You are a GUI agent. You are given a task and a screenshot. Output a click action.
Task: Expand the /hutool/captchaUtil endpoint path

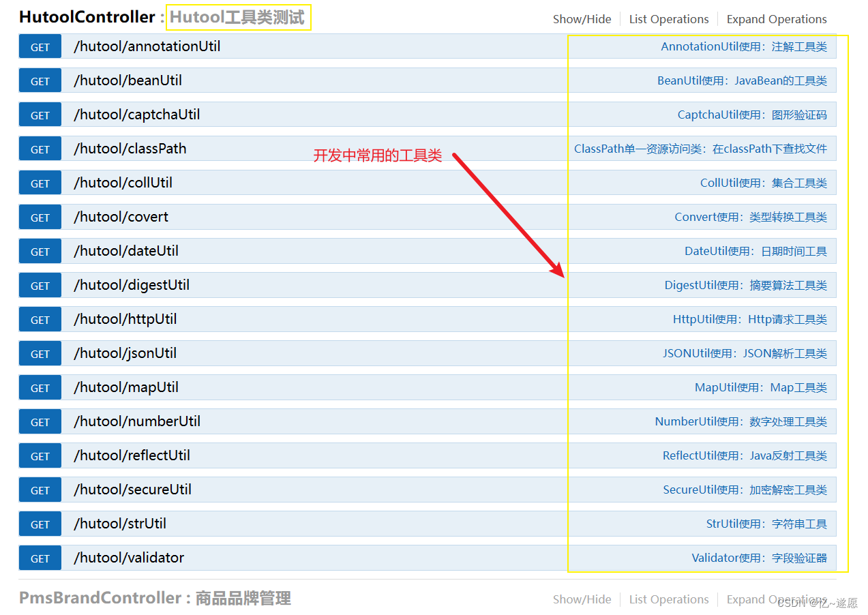pyautogui.click(x=136, y=115)
